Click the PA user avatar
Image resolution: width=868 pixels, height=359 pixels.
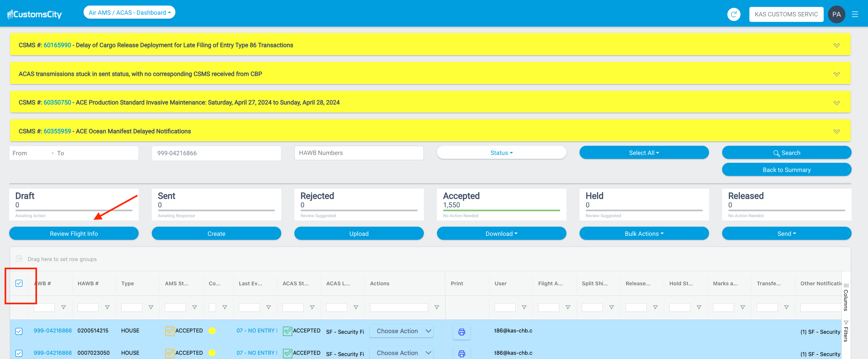click(x=836, y=14)
